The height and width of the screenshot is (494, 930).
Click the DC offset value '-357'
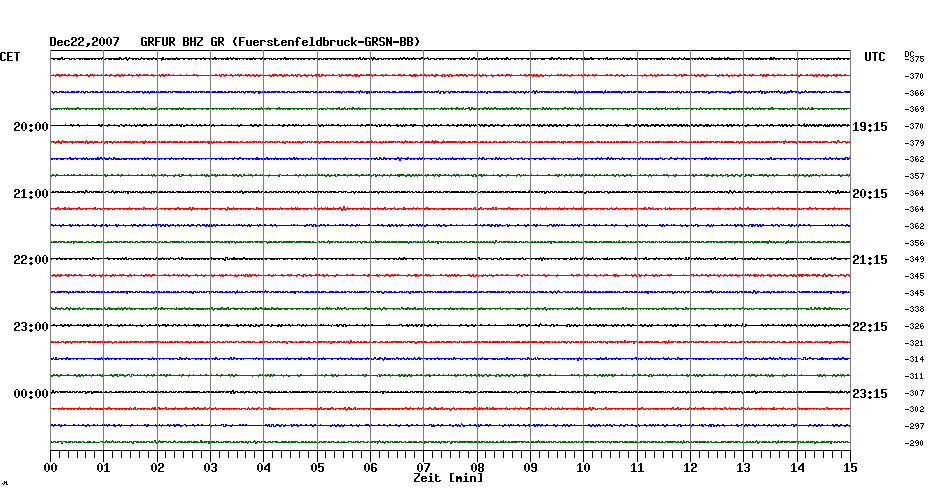click(x=915, y=176)
